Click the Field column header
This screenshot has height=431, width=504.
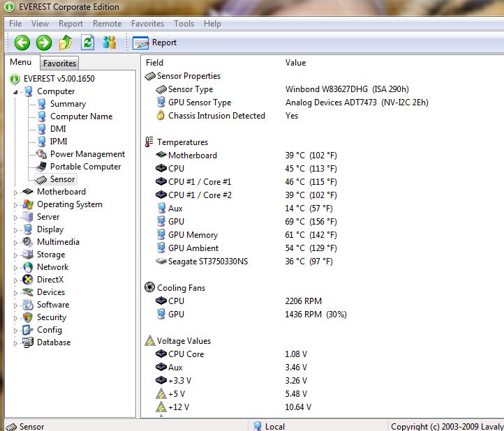click(x=154, y=63)
